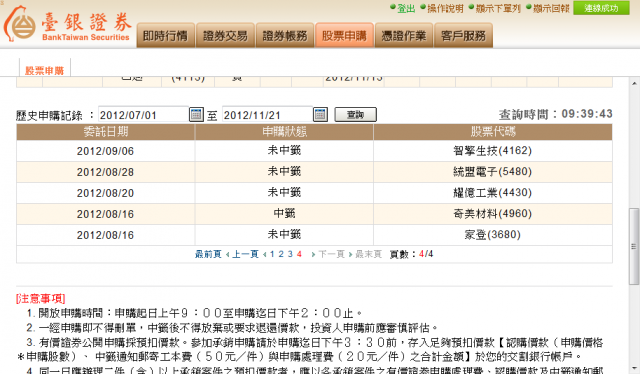Jump to page 3 in pagination
640x374 pixels.
(290, 254)
